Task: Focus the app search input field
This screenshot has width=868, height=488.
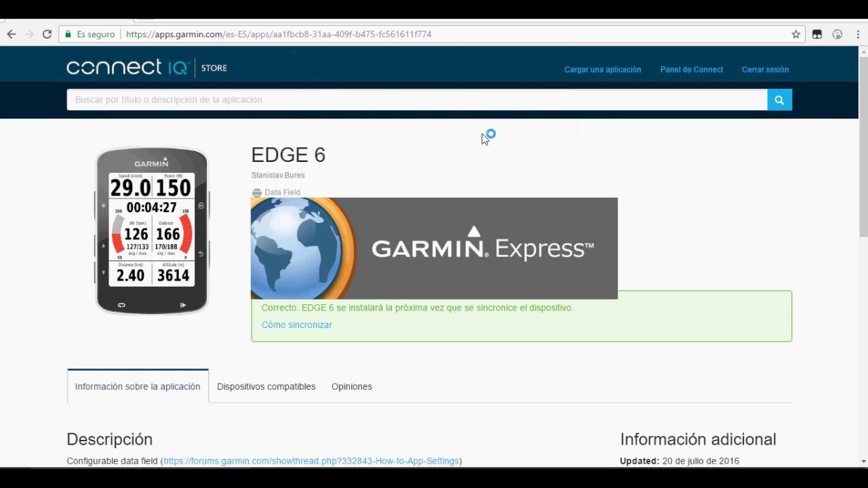Action: point(417,100)
